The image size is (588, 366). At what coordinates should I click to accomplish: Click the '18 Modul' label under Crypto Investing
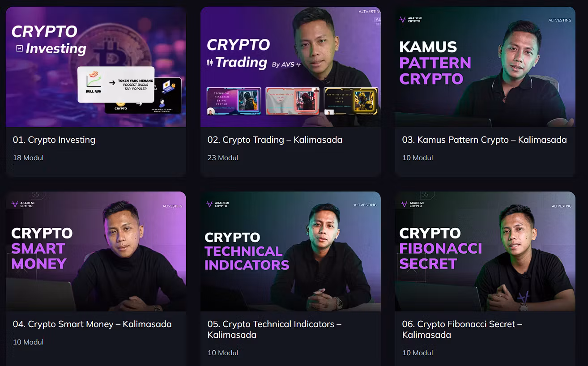(x=28, y=157)
